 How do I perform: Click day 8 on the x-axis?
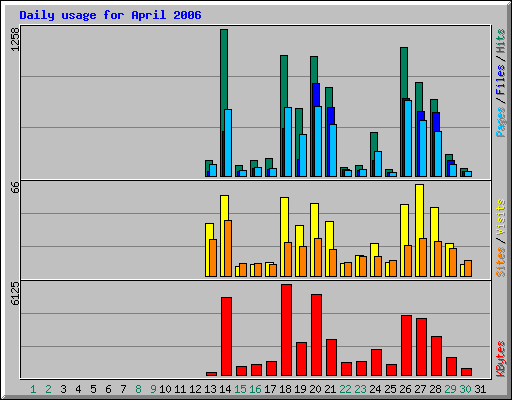138,389
